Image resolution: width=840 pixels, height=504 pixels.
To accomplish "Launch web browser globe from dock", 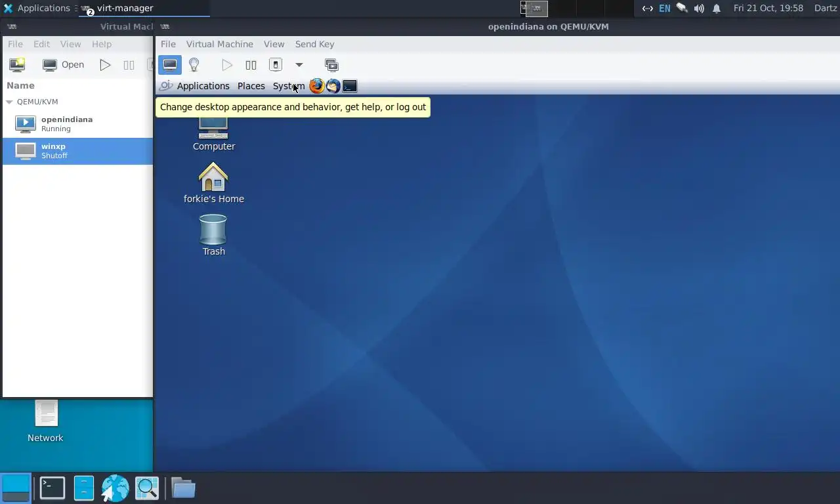I will click(115, 488).
